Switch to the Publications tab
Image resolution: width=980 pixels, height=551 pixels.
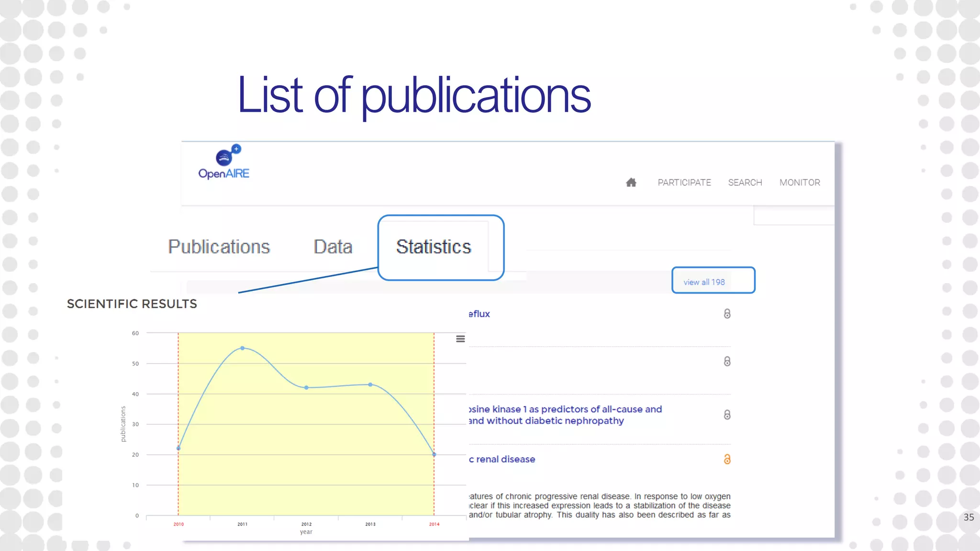(219, 247)
